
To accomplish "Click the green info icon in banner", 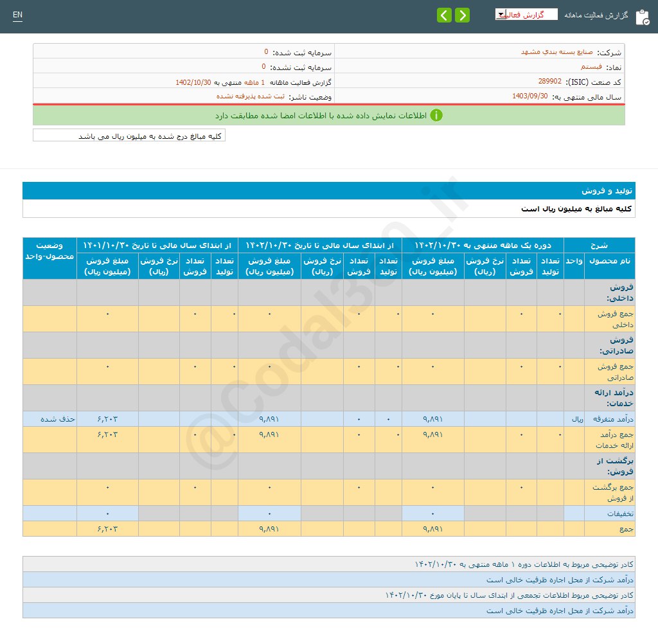I will pos(436,116).
